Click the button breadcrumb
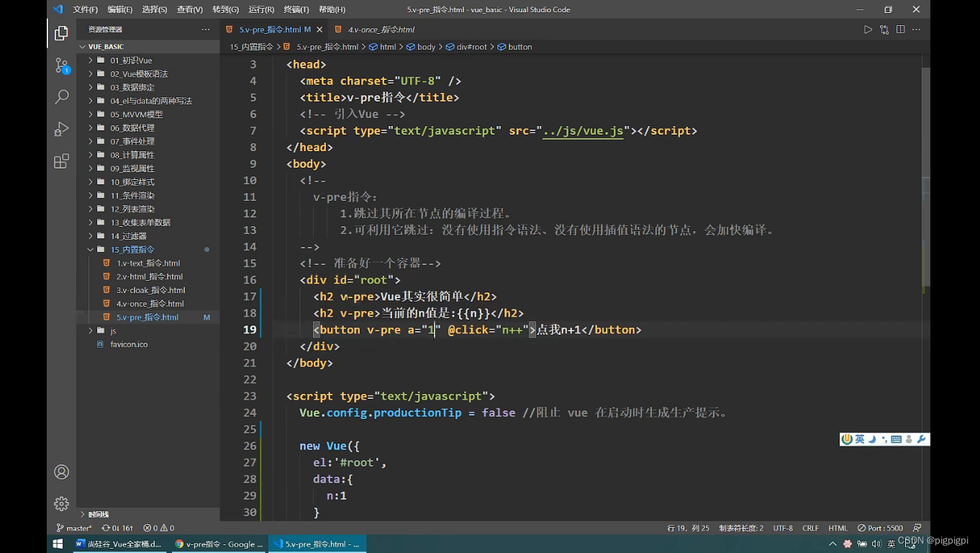The width and height of the screenshot is (980, 553). click(514, 47)
